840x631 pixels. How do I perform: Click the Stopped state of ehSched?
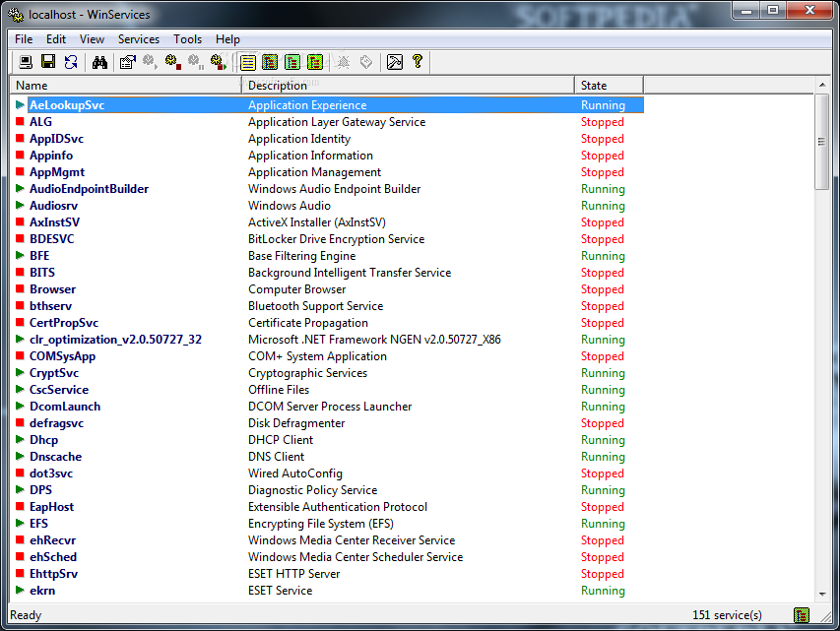point(602,557)
